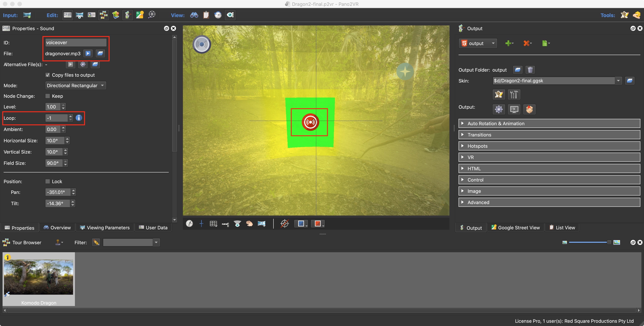Expand Hotspots section
Image resolution: width=644 pixels, height=326 pixels.
(549, 146)
